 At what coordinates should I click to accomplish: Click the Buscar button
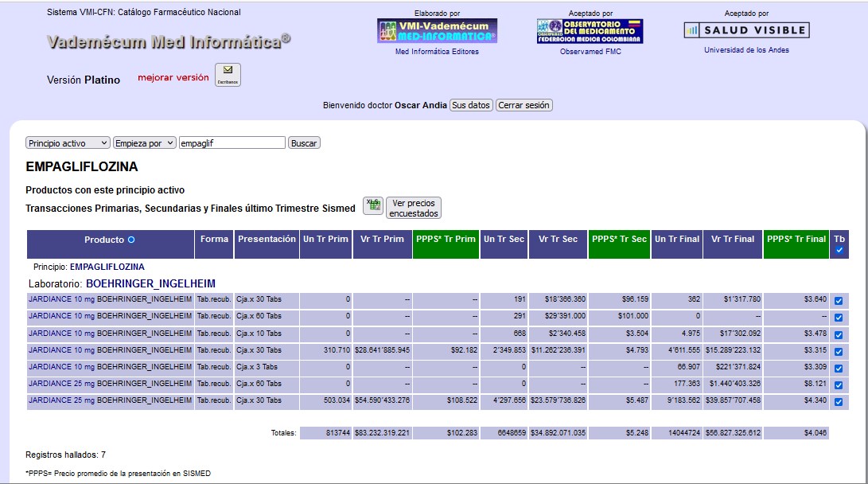[304, 142]
